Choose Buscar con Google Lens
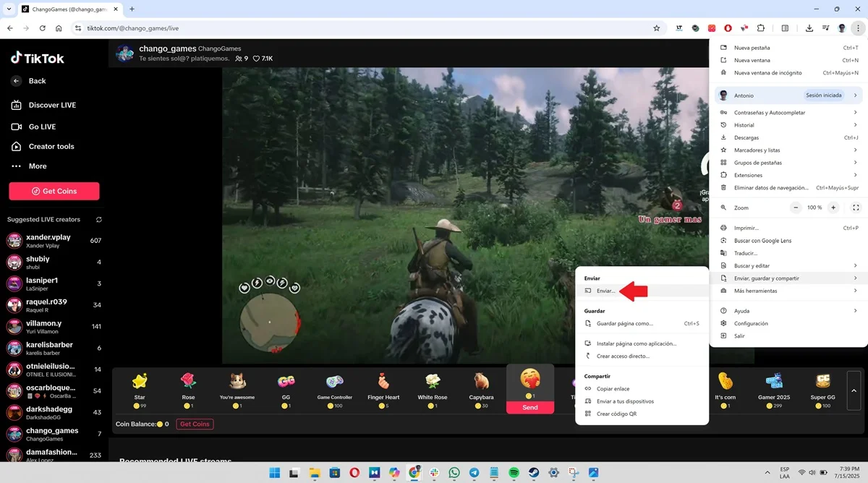Viewport: 868px width, 483px height. [788, 241]
